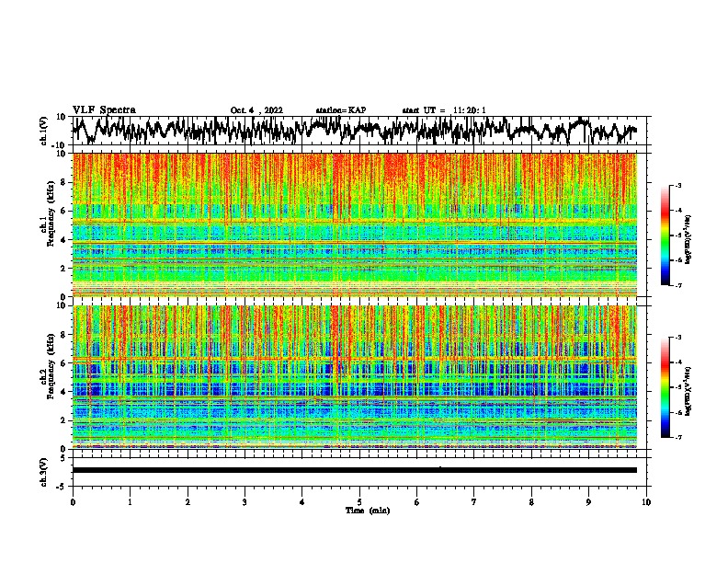Click the "4" kHz tick on ch.2 spectrogram axis
728x563 pixels.
tap(64, 392)
